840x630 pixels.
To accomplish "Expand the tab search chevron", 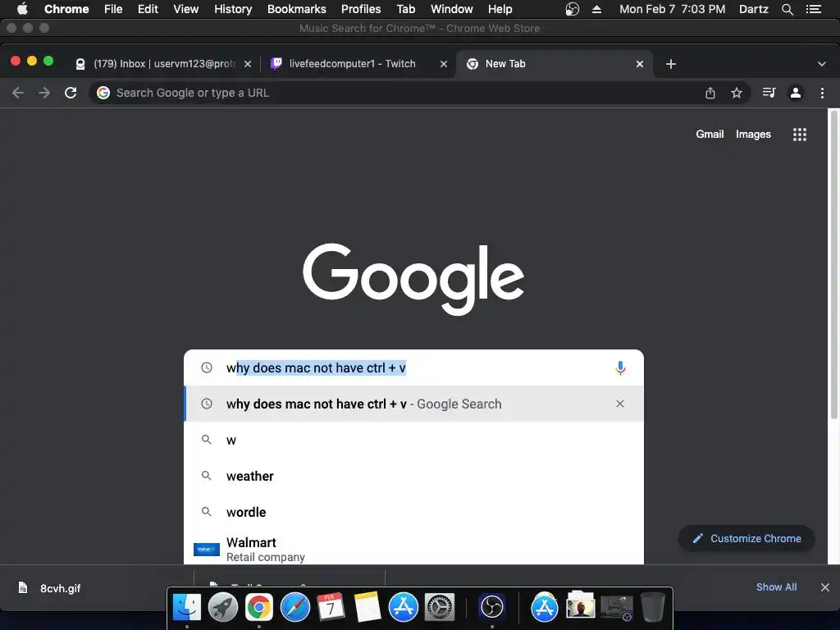I will [822, 64].
